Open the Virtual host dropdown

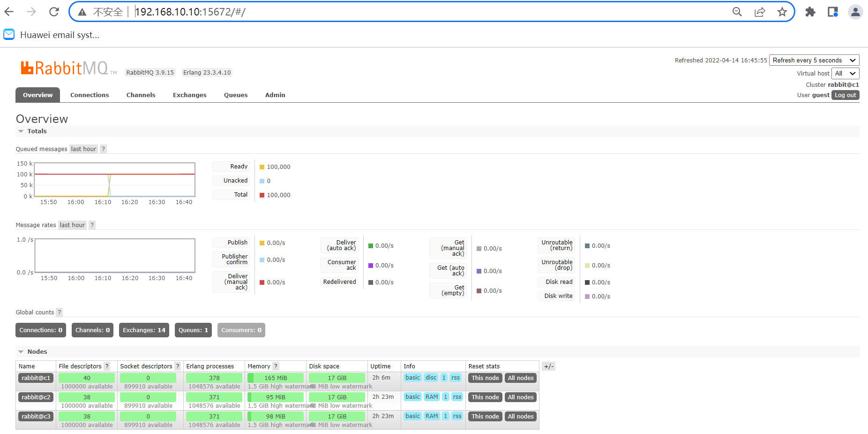(x=846, y=73)
